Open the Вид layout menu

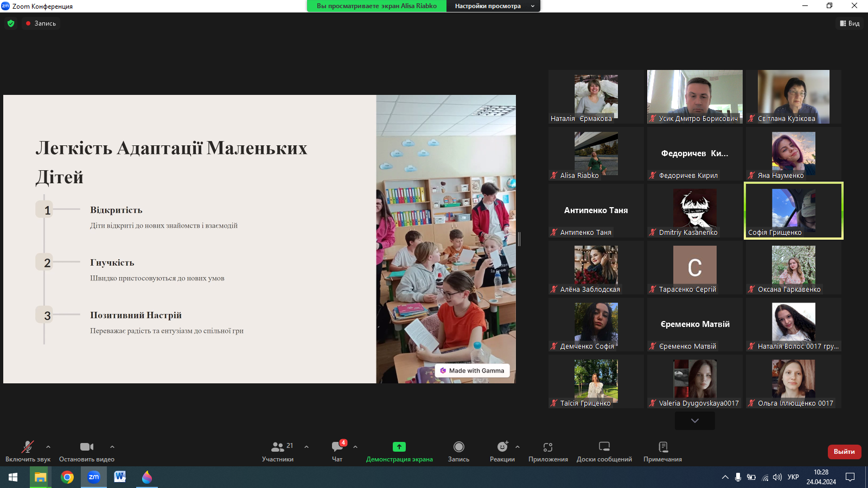tap(850, 23)
